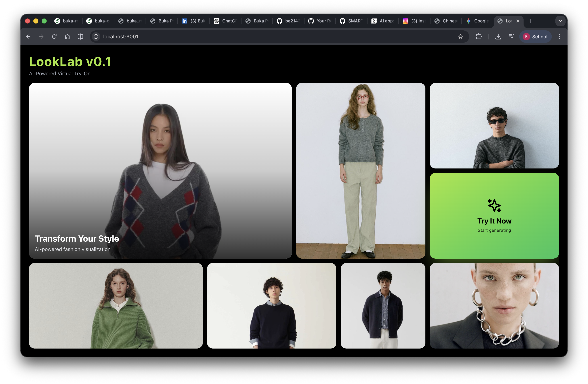
Task: Click the media control icon in the toolbar
Action: pos(511,37)
